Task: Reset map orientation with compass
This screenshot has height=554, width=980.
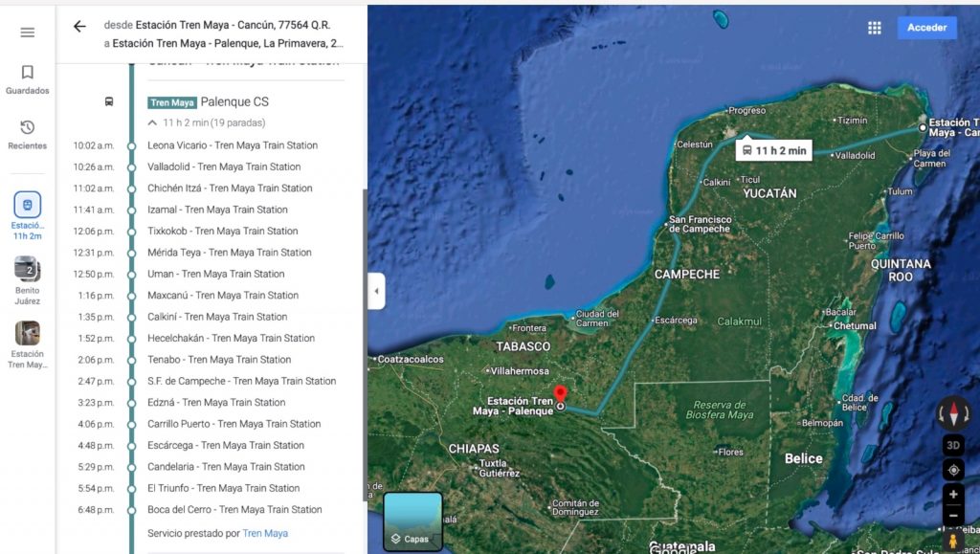Action: (x=953, y=412)
